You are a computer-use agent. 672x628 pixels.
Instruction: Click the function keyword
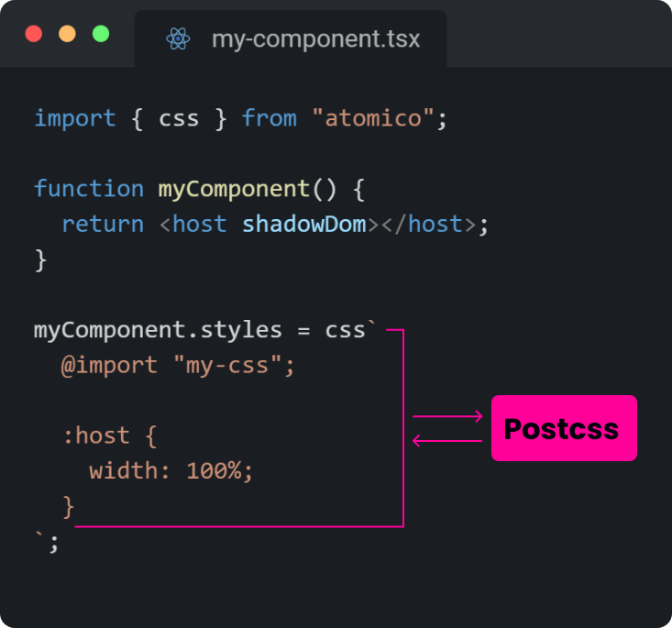[89, 189]
